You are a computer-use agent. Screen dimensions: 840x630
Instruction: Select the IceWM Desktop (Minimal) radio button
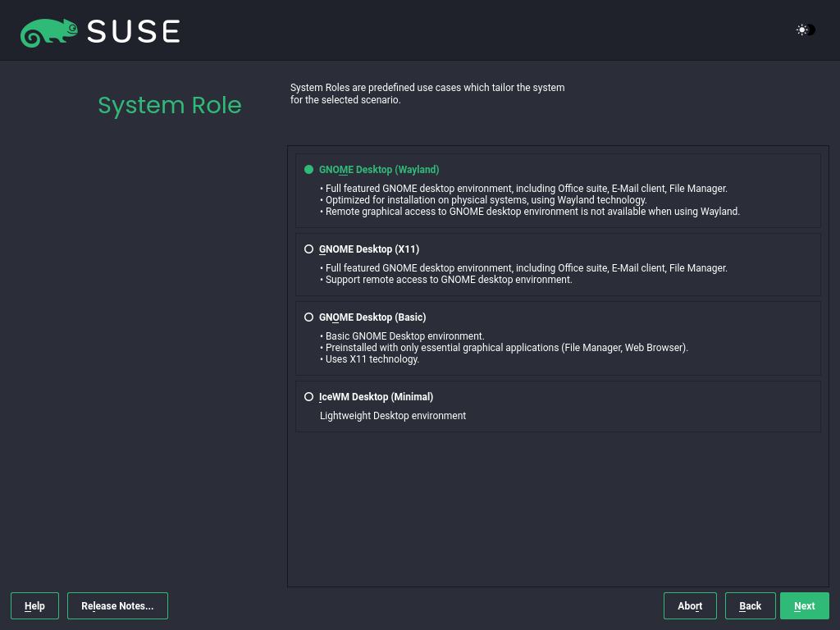[308, 396]
